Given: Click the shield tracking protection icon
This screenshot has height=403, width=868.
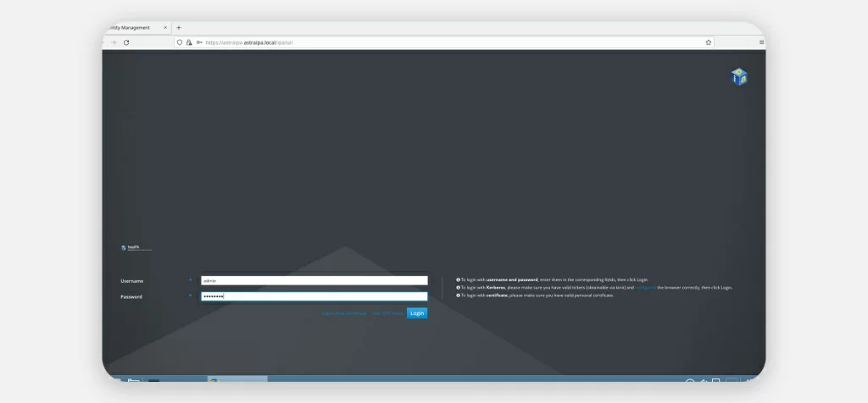Looking at the screenshot, I should (180, 42).
